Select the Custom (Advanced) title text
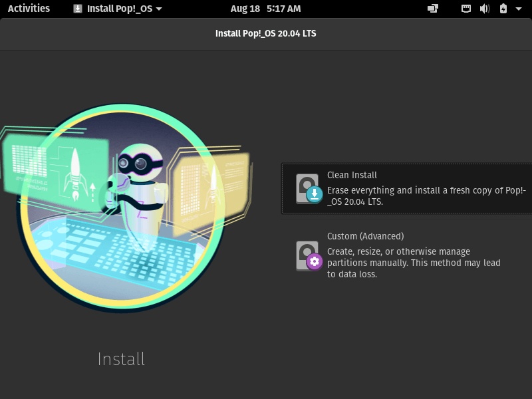 (x=365, y=236)
